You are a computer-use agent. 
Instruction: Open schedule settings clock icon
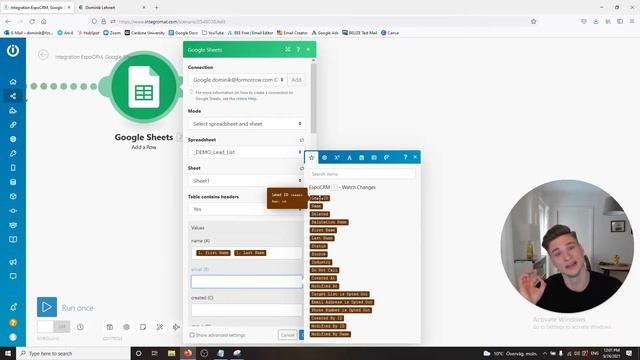coord(80,327)
